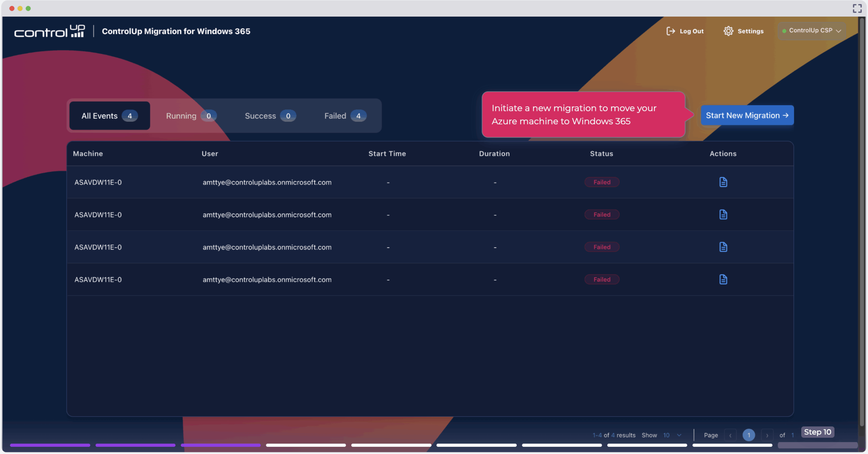This screenshot has width=868, height=454.
Task: Click the fourth progress step bar
Action: 306,445
